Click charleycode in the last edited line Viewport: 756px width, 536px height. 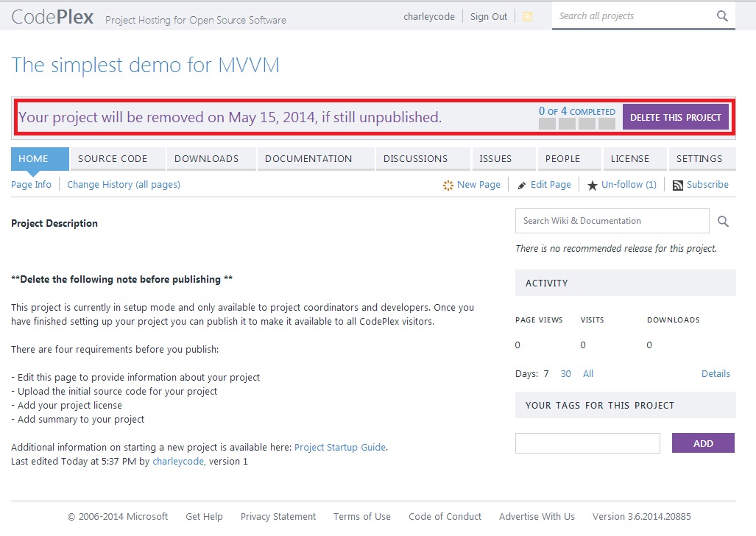[178, 461]
